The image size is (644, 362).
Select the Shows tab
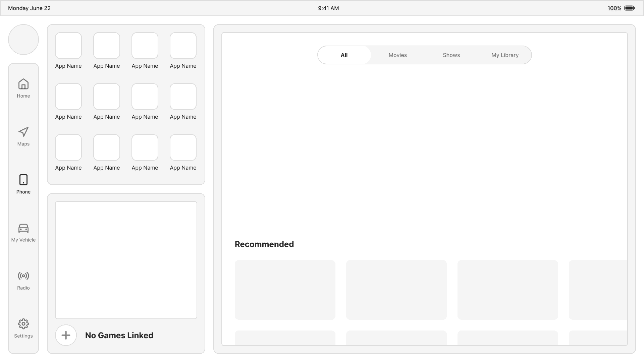point(451,55)
